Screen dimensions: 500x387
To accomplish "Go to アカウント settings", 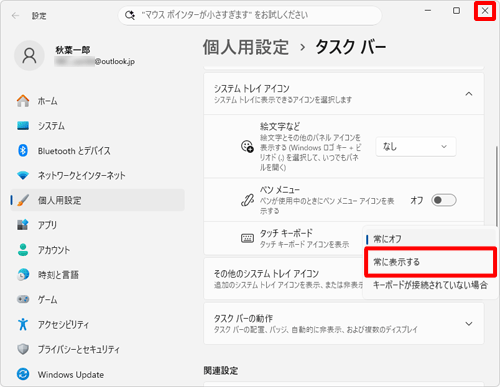I will pos(97,250).
